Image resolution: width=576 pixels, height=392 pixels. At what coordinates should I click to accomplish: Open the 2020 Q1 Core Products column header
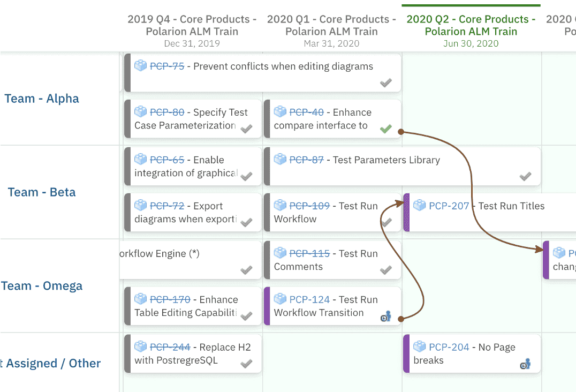[x=331, y=25]
